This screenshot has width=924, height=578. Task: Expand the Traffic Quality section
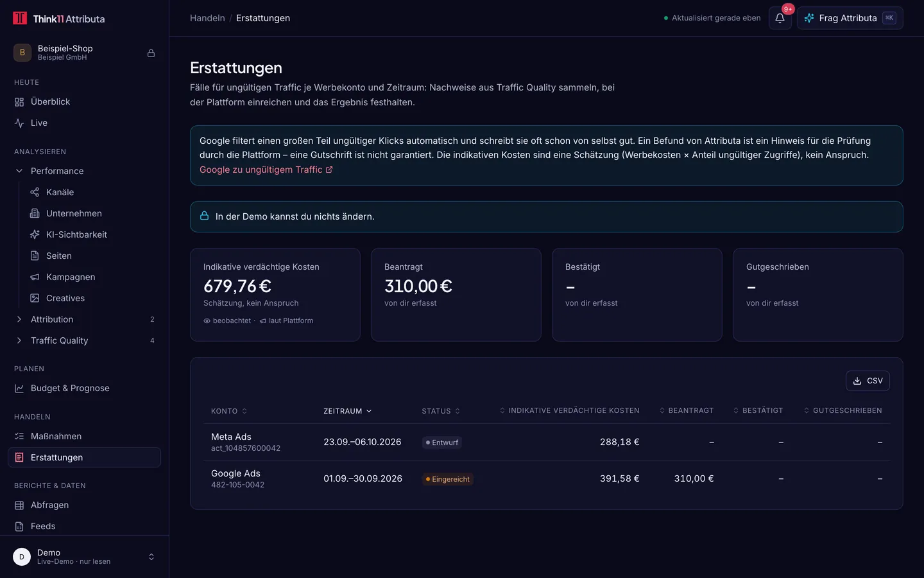click(x=84, y=340)
